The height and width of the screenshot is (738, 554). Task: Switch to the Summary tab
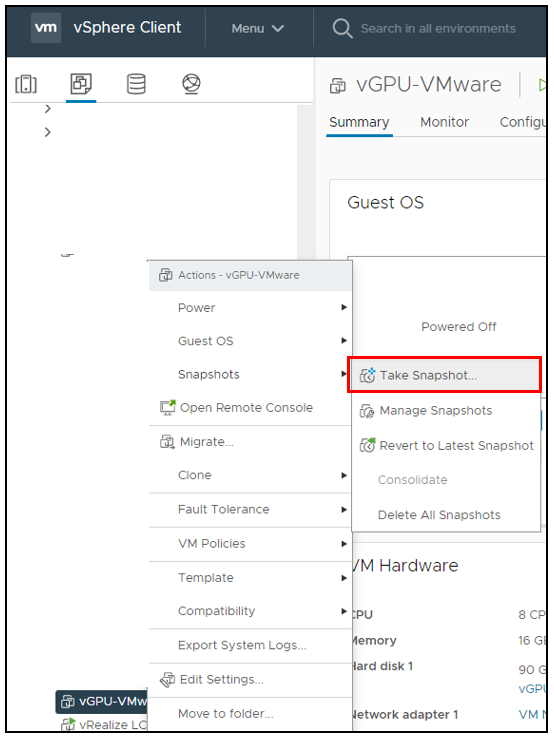point(359,122)
